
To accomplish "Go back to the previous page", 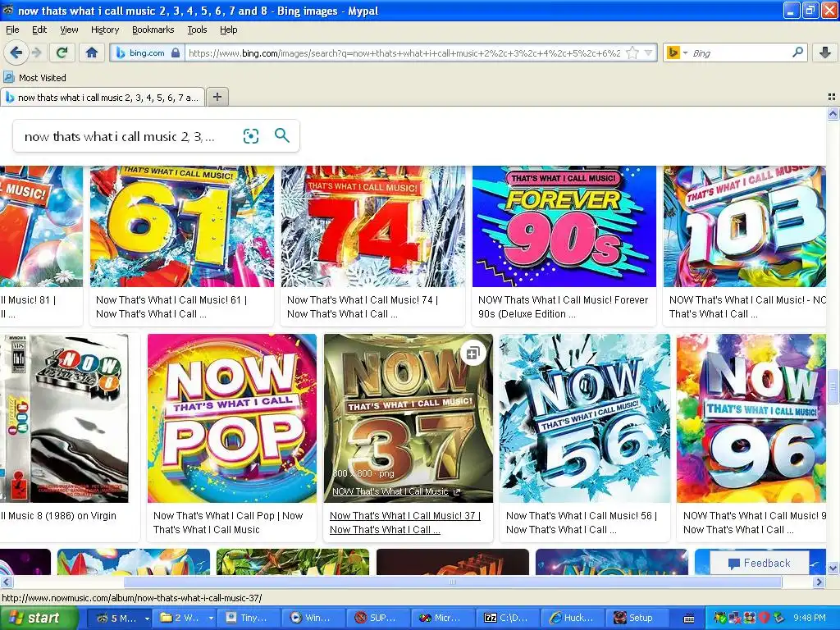I will (16, 52).
